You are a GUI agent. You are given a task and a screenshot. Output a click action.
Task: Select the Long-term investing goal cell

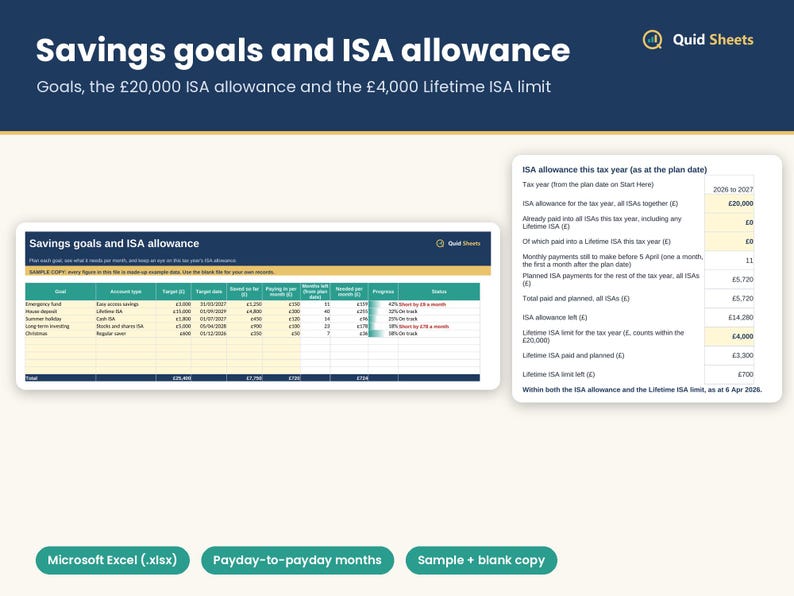pos(60,326)
